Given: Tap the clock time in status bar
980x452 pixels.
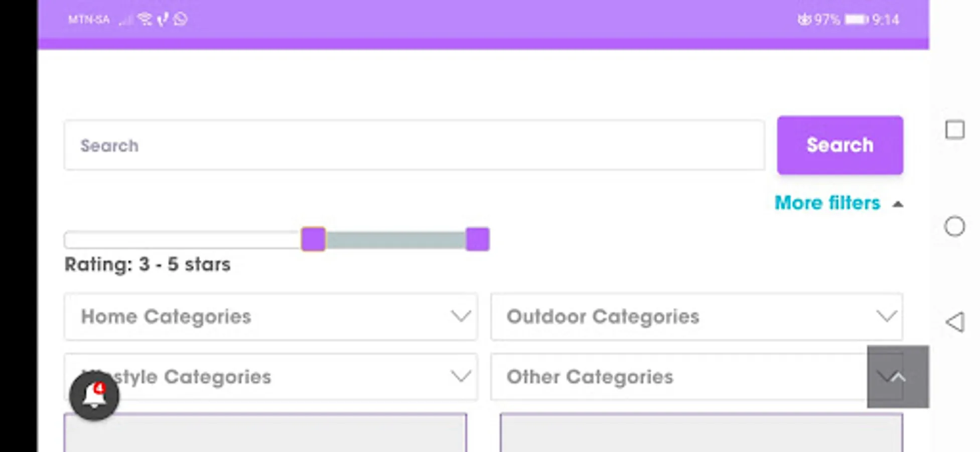Looking at the screenshot, I should (x=886, y=19).
